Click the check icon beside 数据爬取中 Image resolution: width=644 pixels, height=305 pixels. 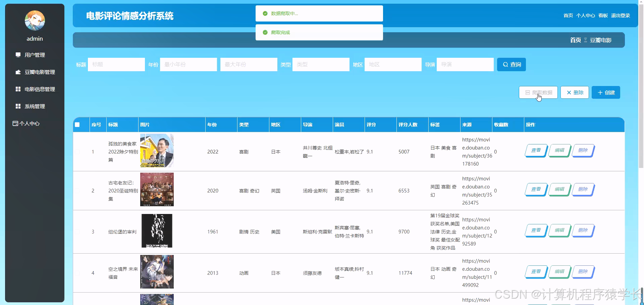tap(265, 13)
